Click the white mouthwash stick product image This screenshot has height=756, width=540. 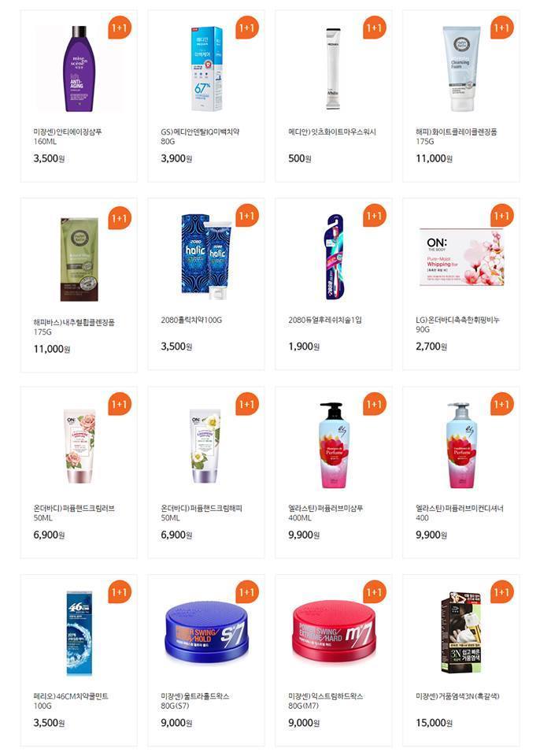333,69
